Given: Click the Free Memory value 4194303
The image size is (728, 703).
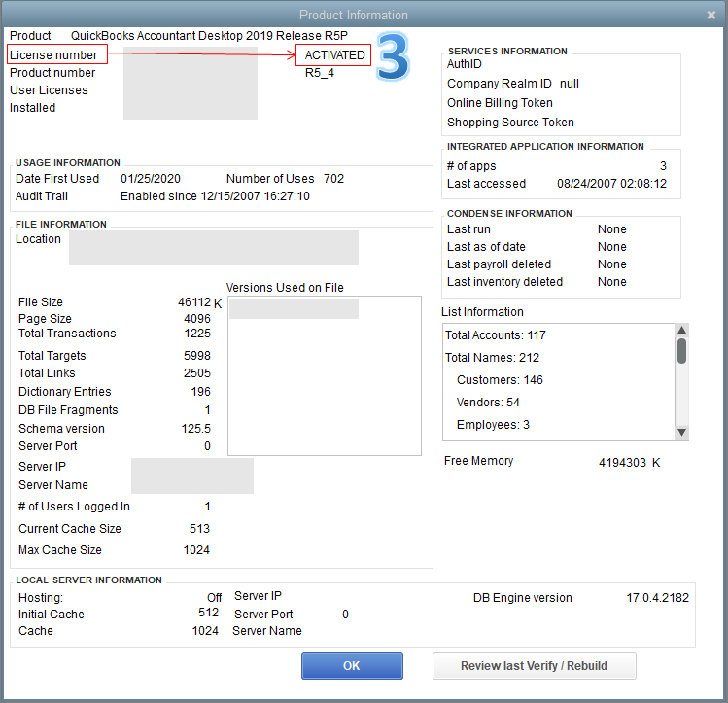Looking at the screenshot, I should pyautogui.click(x=622, y=463).
